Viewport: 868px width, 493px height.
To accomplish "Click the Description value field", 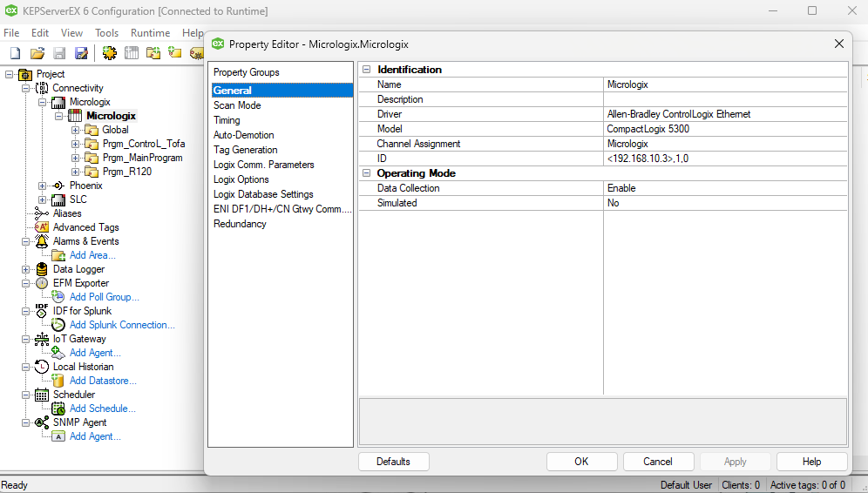I will click(725, 99).
